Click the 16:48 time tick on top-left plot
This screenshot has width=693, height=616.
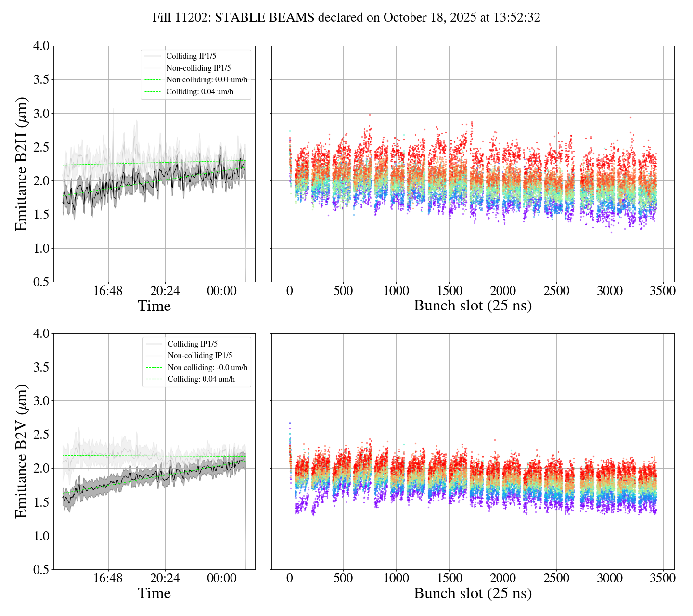pos(108,291)
